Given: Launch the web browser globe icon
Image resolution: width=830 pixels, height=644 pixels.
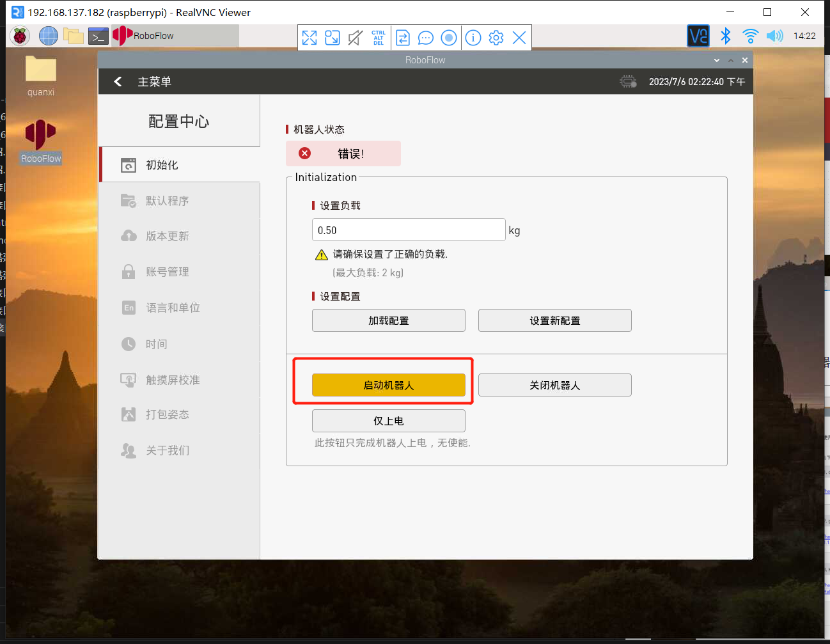Looking at the screenshot, I should click(48, 36).
